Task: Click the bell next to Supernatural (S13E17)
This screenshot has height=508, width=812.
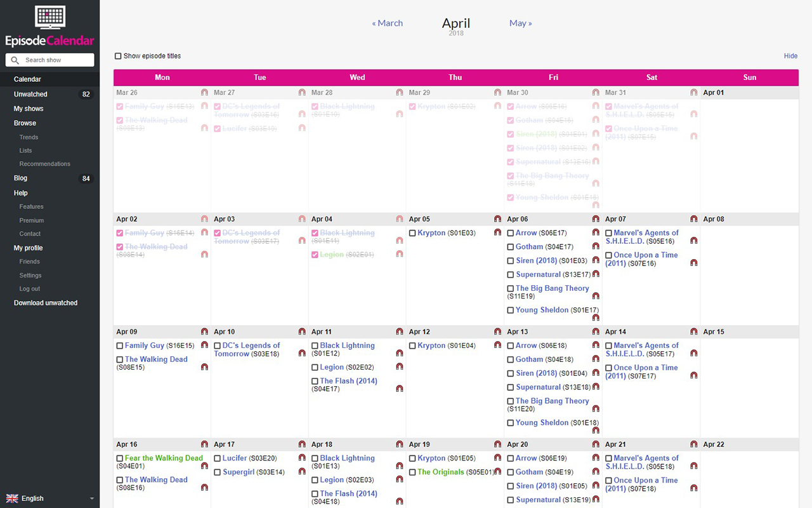Action: [x=595, y=274]
